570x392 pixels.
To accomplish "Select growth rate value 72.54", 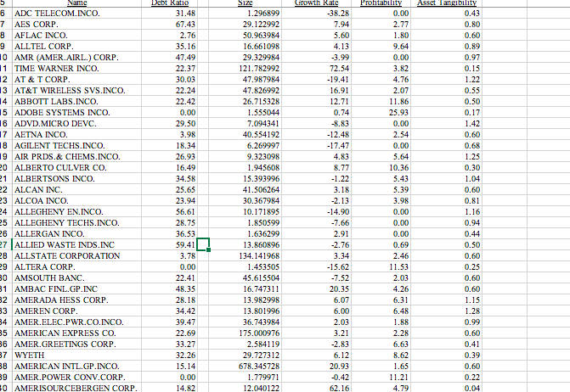I will coord(339,68).
